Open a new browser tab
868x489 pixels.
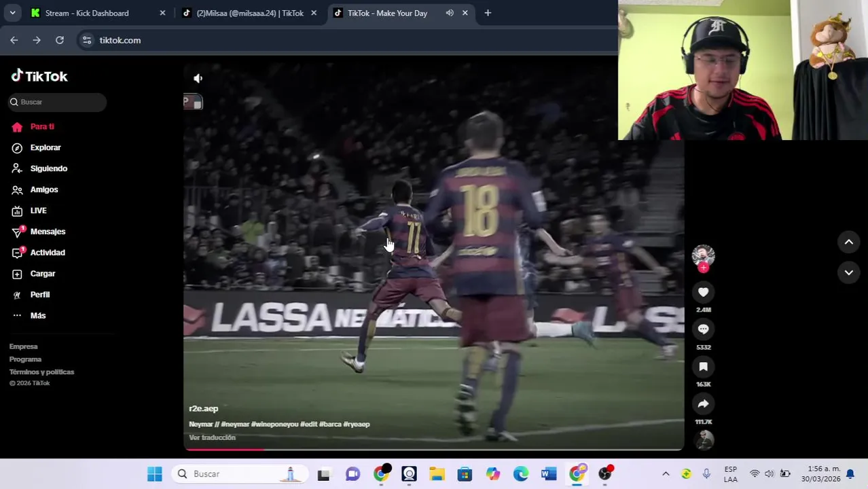tap(488, 13)
